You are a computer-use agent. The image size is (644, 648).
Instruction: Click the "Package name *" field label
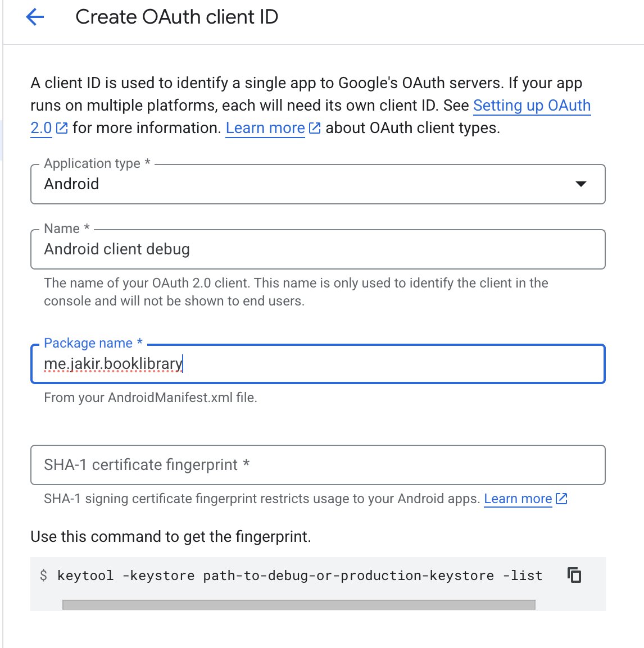tap(93, 343)
